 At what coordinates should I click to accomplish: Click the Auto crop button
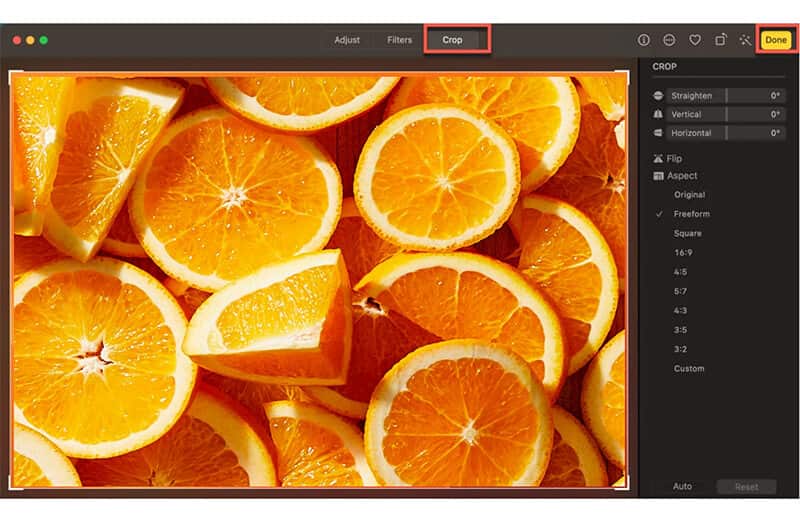pyautogui.click(x=682, y=486)
